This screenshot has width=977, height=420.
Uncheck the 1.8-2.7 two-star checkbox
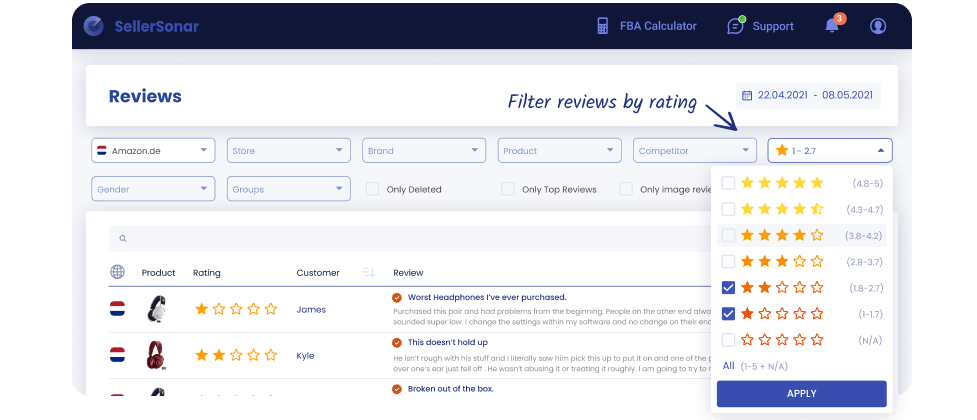click(728, 287)
